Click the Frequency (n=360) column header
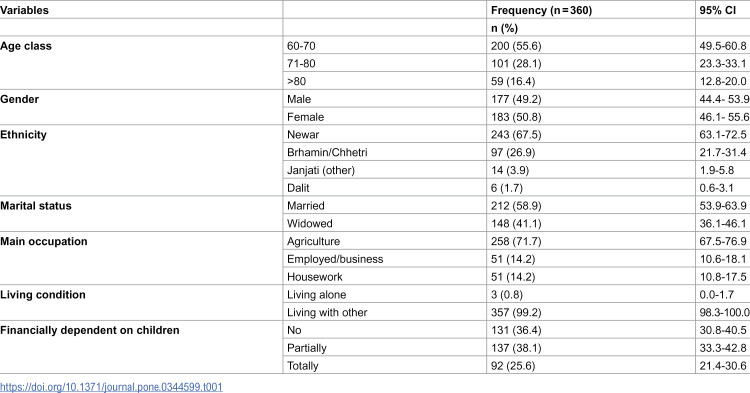This screenshot has height=393, width=750. (x=541, y=10)
